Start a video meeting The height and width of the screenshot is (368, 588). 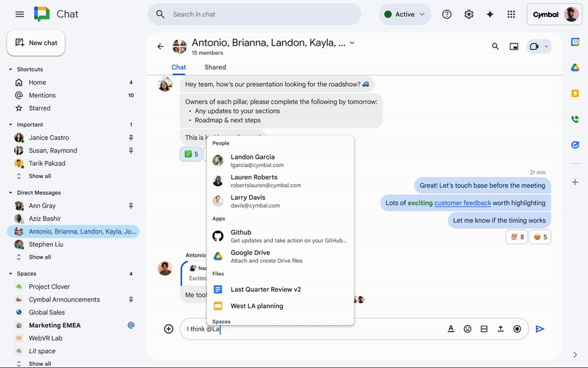tap(534, 47)
